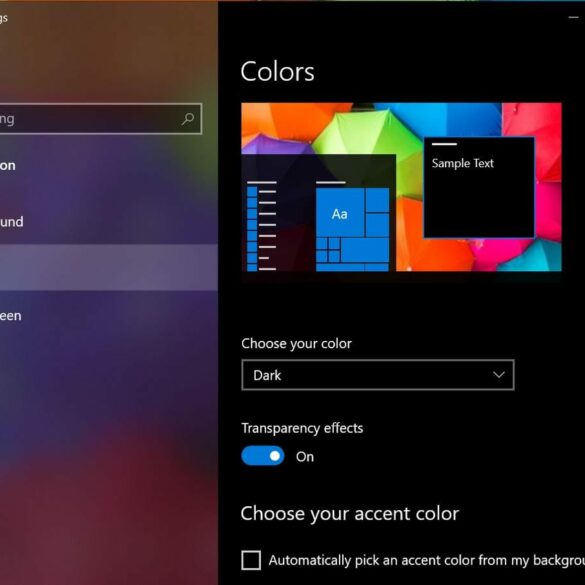Minimize the Settings window

tap(573, 17)
